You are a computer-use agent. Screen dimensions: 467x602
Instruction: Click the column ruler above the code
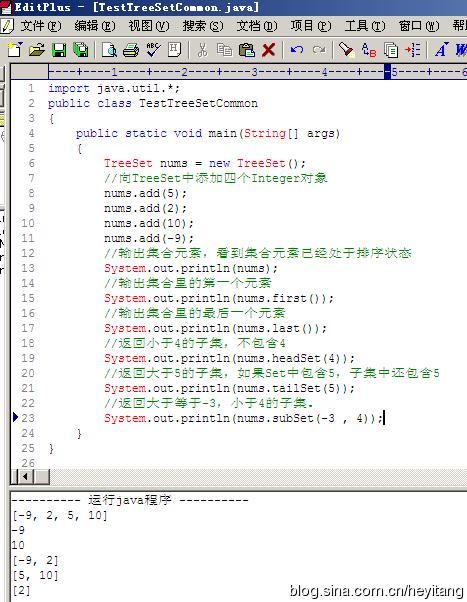[257, 71]
